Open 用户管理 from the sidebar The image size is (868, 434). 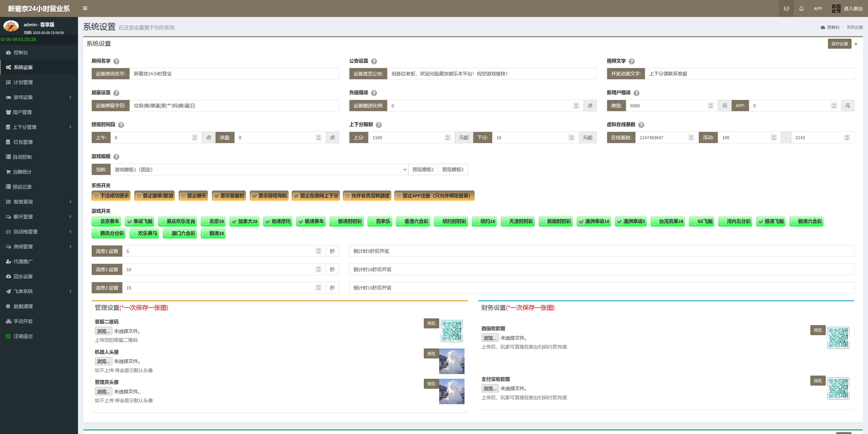[x=22, y=112]
